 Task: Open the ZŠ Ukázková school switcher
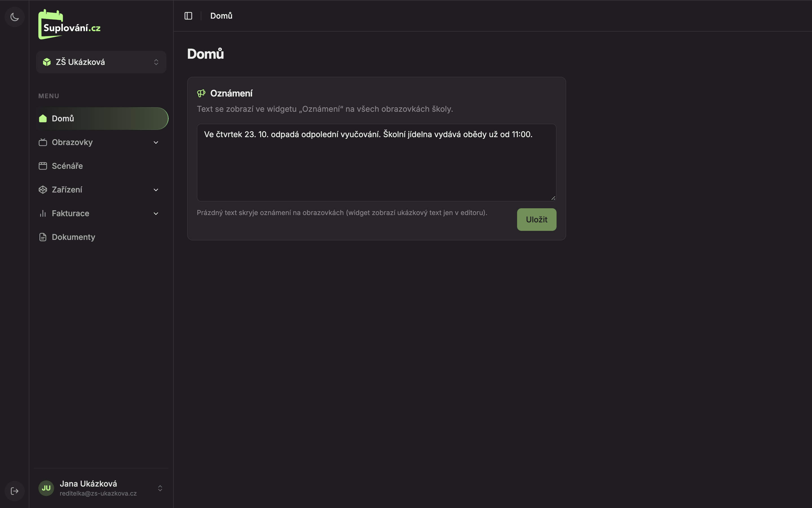pyautogui.click(x=101, y=62)
